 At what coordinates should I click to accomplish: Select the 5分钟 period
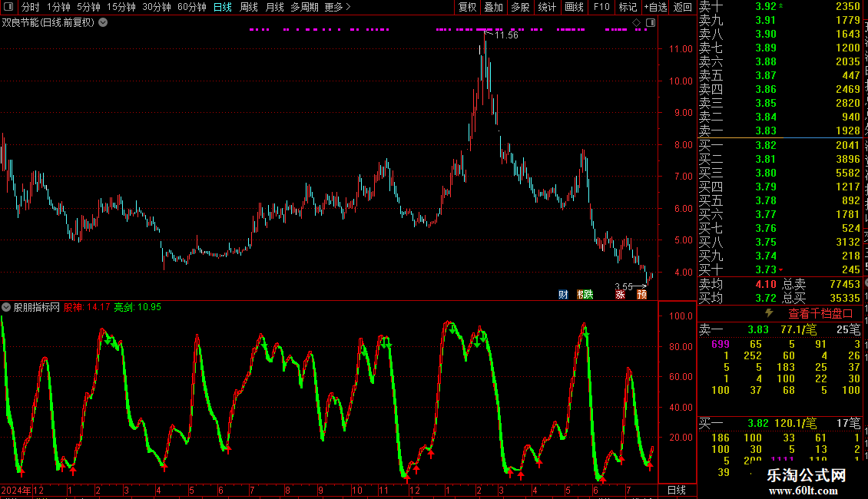(x=88, y=7)
